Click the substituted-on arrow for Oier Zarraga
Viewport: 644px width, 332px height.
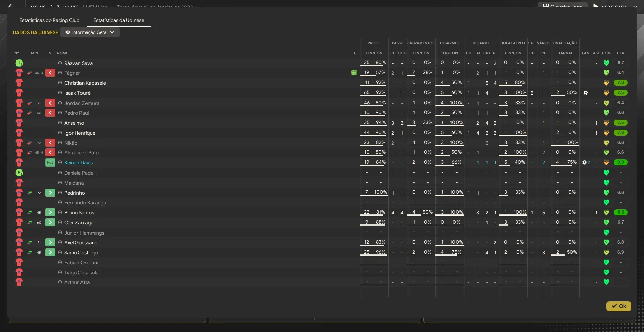[x=50, y=222]
